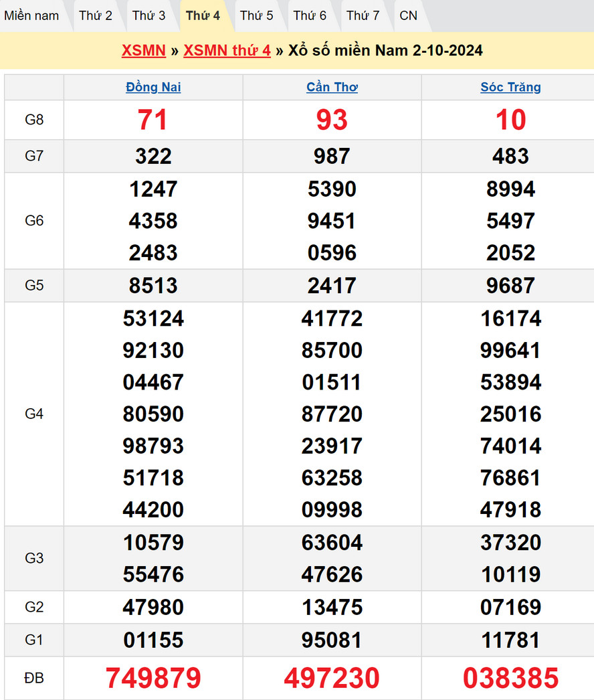Click the XSMN breadcrumb link
Viewport: 594px width, 700px height.
144,51
